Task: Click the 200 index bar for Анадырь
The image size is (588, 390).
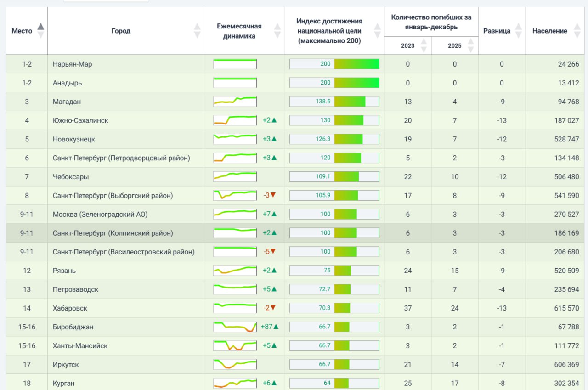Action: 334,83
